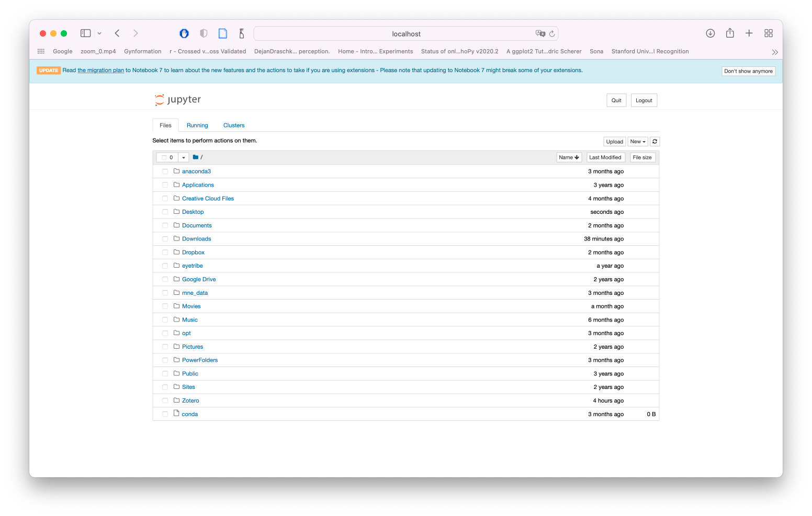
Task: Open the Sona bookmark
Action: (x=596, y=51)
